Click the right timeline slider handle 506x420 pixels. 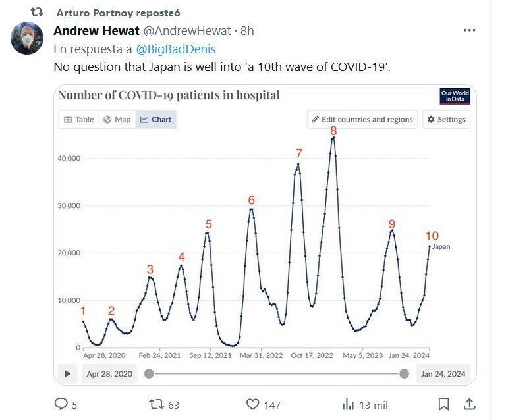(x=404, y=373)
